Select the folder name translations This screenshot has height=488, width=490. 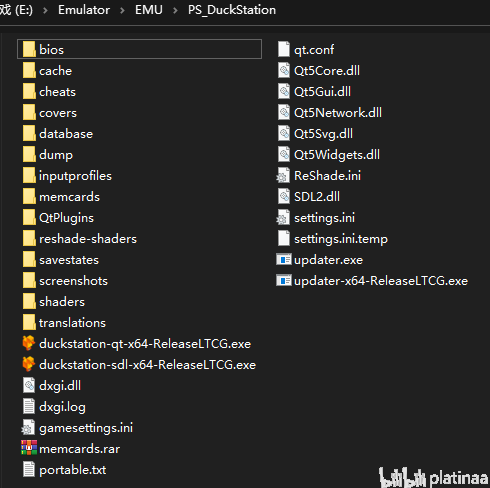72,323
